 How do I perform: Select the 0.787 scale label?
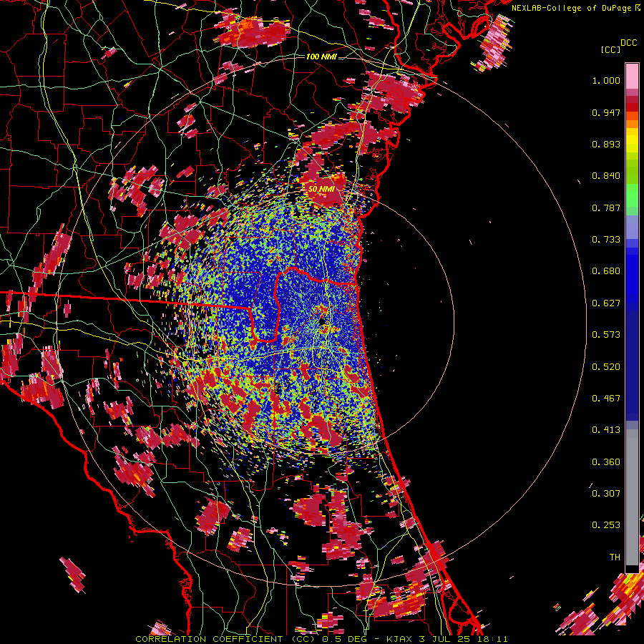(x=606, y=208)
